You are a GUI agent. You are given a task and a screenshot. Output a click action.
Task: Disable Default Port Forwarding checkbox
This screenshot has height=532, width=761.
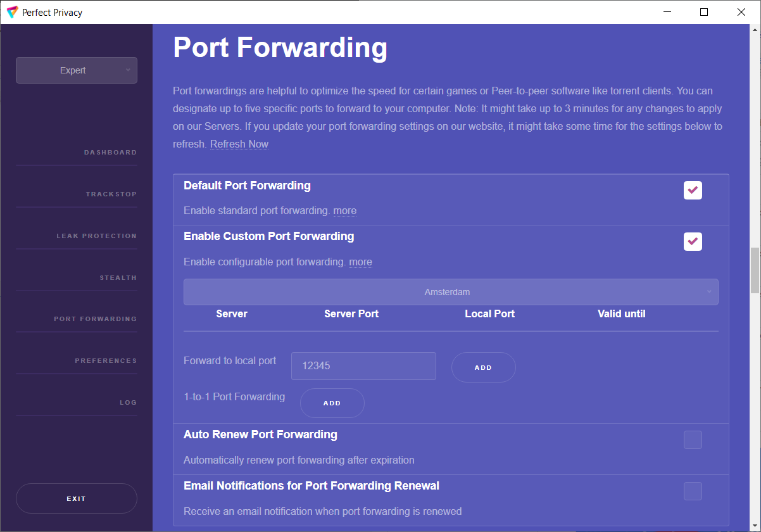(x=693, y=190)
